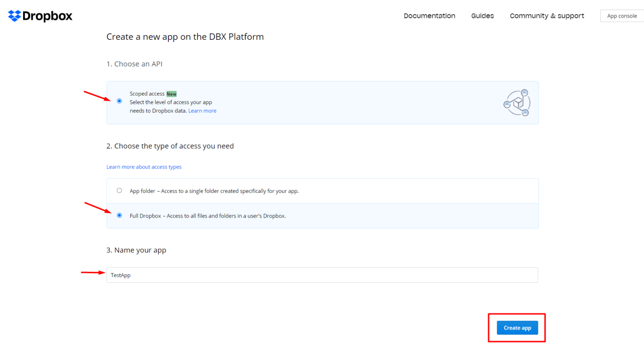
Task: Click the Dropbox logo icon
Action: click(14, 16)
